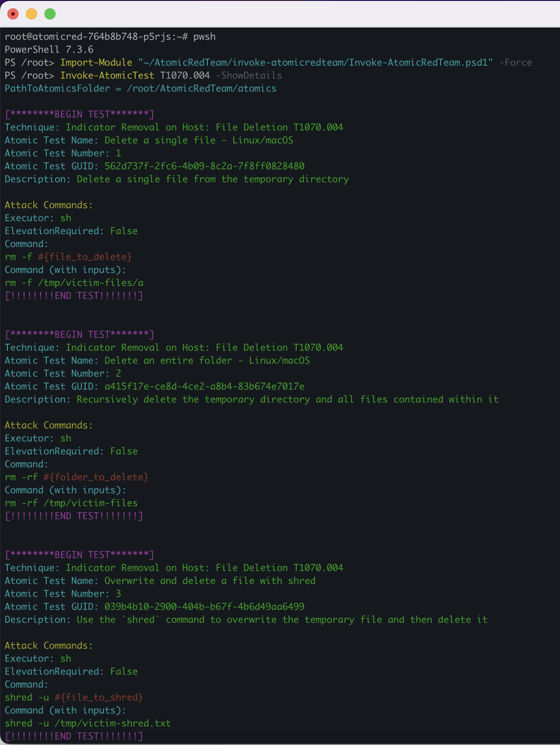Click the PathToAtomicsFolder line
The height and width of the screenshot is (745, 560).
140,88
